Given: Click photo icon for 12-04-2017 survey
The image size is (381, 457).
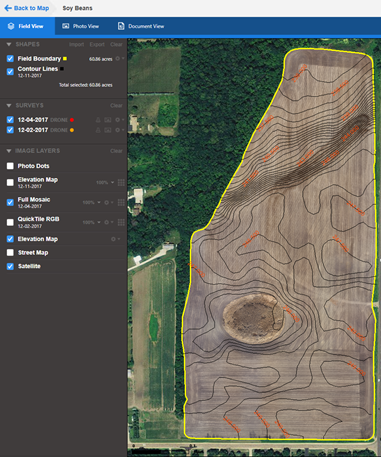Looking at the screenshot, I should [108, 120].
